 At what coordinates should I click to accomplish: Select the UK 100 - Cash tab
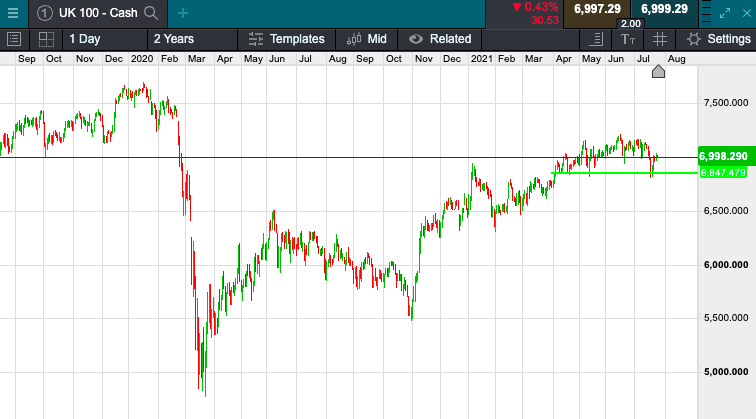[98, 13]
